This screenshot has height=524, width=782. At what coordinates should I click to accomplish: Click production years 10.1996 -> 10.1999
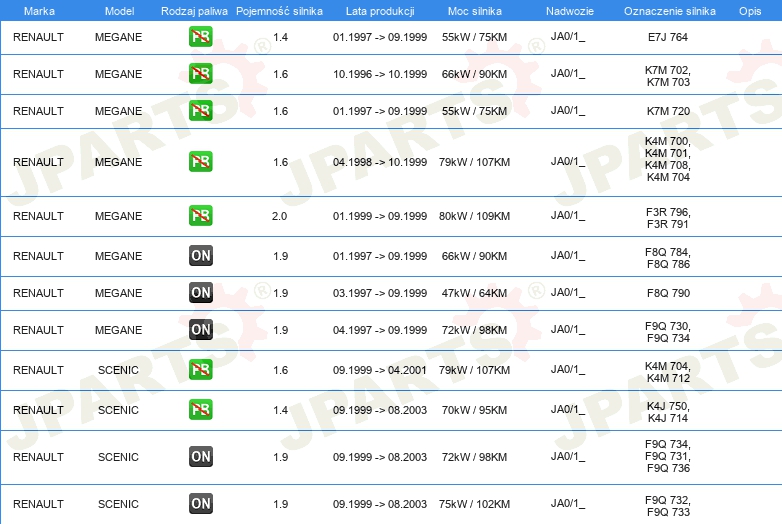coord(380,74)
